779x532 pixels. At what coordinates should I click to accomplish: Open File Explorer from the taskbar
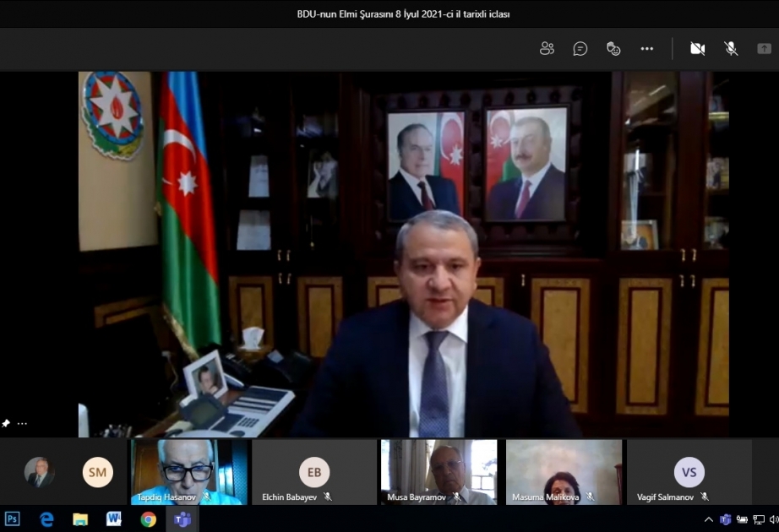tap(80, 519)
